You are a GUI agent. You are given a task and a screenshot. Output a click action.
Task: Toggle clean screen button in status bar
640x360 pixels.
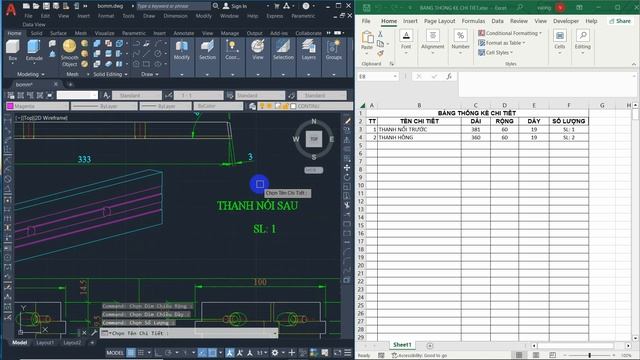[338, 353]
